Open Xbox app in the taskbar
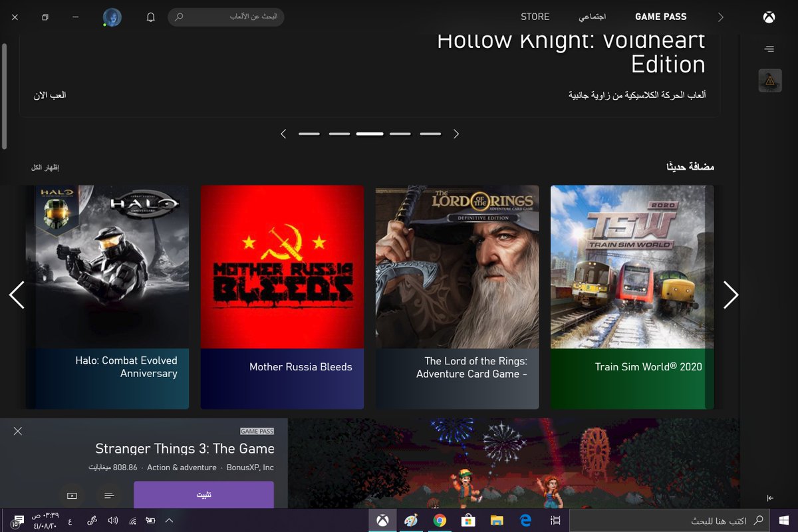 point(383,521)
